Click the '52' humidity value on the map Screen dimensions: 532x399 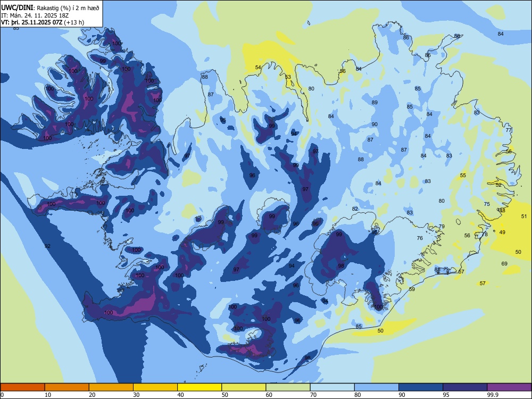click(x=498, y=185)
